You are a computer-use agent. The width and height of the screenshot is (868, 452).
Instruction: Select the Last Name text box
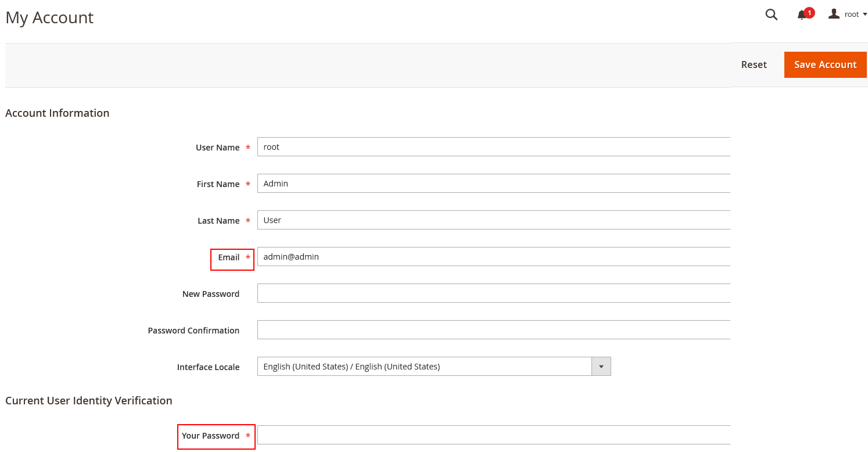coord(493,220)
